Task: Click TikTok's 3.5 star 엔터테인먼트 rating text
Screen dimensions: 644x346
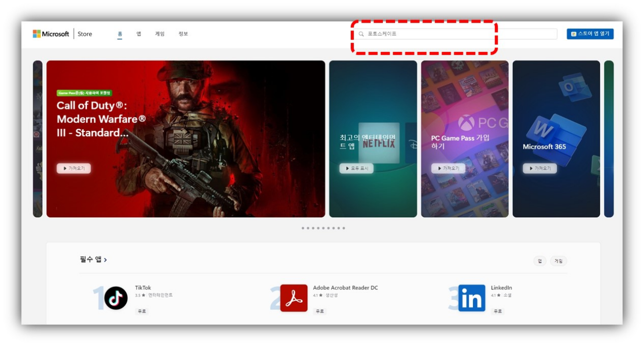Action: pyautogui.click(x=153, y=295)
